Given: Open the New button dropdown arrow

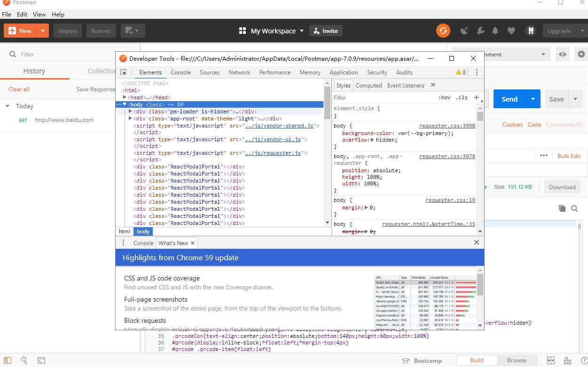Looking at the screenshot, I should point(42,31).
